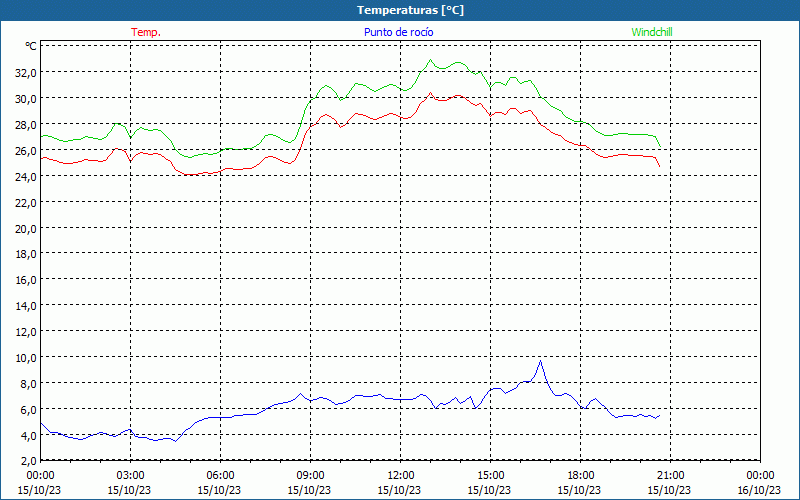Screen dimensions: 800x500
Task: Click the 26,0 y-axis value
Action: [26, 151]
